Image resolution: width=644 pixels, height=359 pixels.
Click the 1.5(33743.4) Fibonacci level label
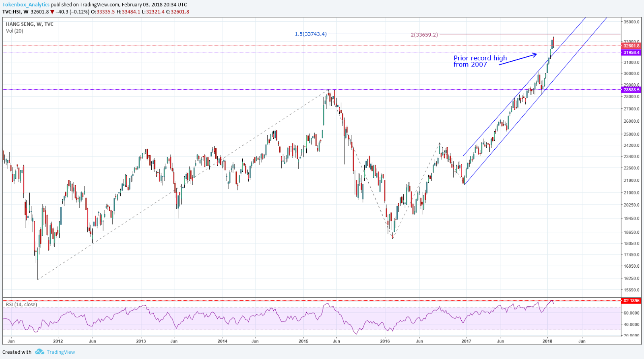[311, 34]
